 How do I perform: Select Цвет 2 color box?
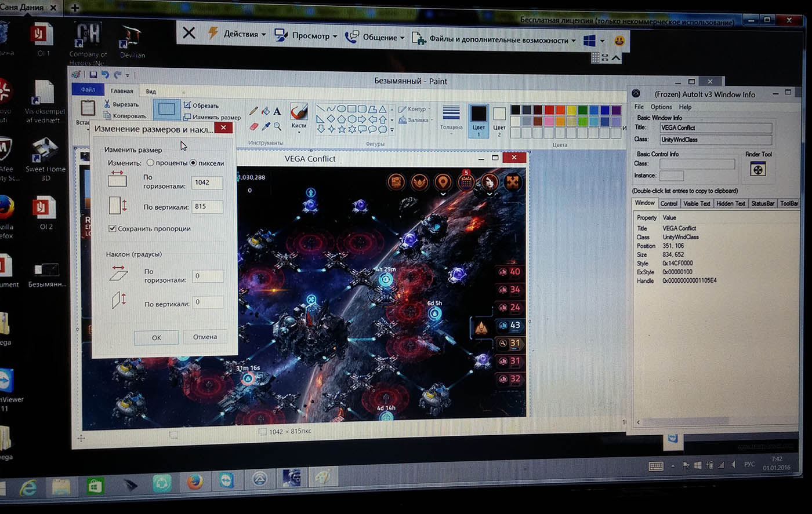(499, 121)
